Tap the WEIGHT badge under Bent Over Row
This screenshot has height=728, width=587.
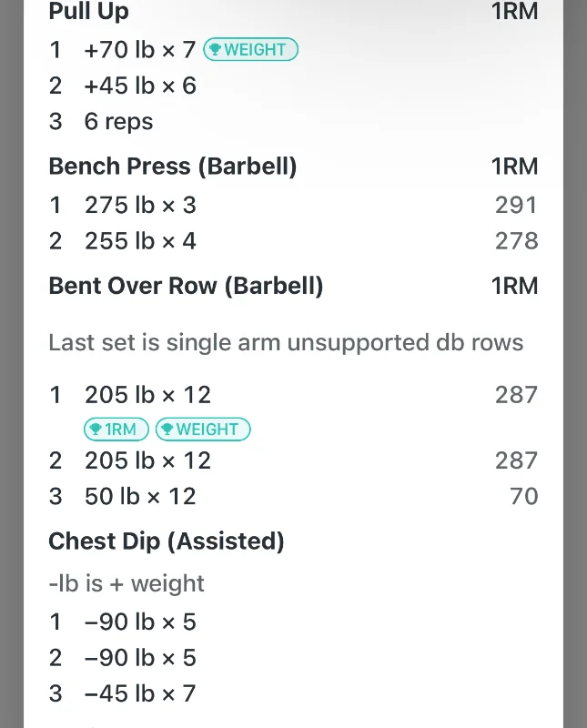point(203,429)
